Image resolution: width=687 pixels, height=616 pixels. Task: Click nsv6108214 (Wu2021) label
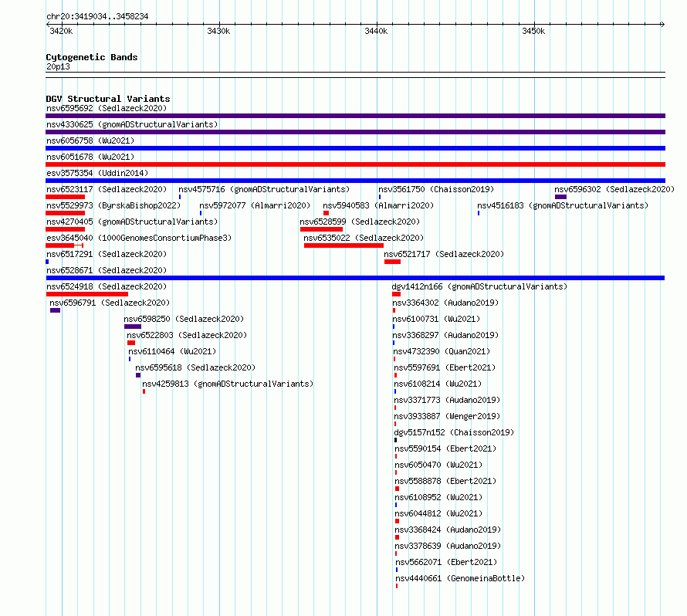tap(438, 384)
